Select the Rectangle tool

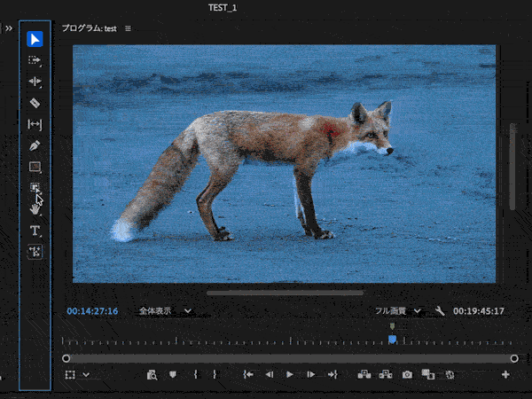35,167
